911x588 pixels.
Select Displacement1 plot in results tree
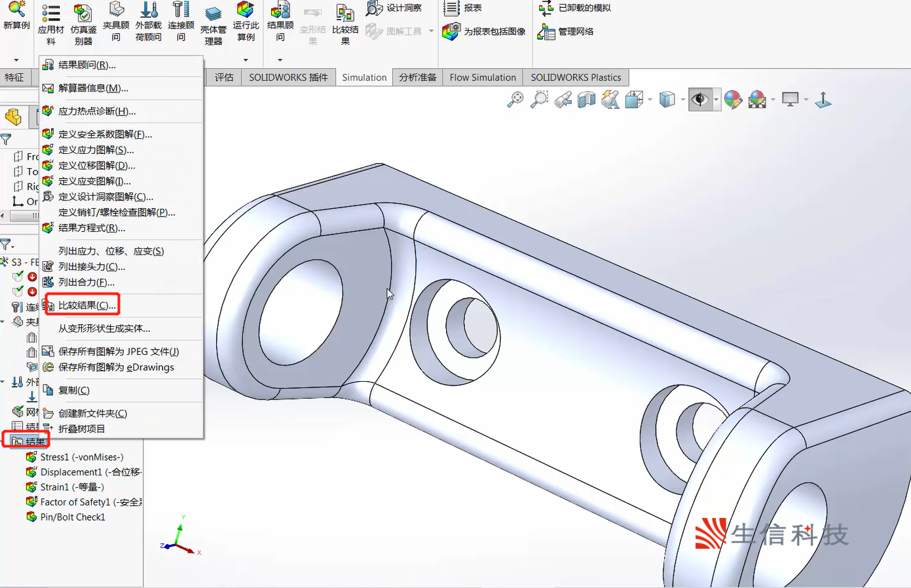tap(83, 472)
